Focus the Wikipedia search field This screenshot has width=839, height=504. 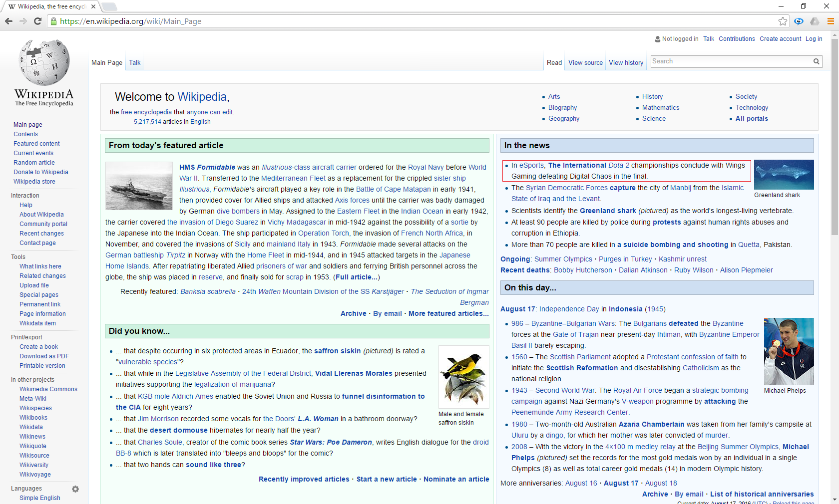[x=731, y=61]
